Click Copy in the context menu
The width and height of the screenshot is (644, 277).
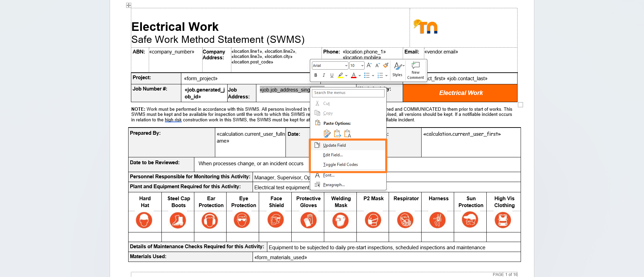pyautogui.click(x=348, y=113)
